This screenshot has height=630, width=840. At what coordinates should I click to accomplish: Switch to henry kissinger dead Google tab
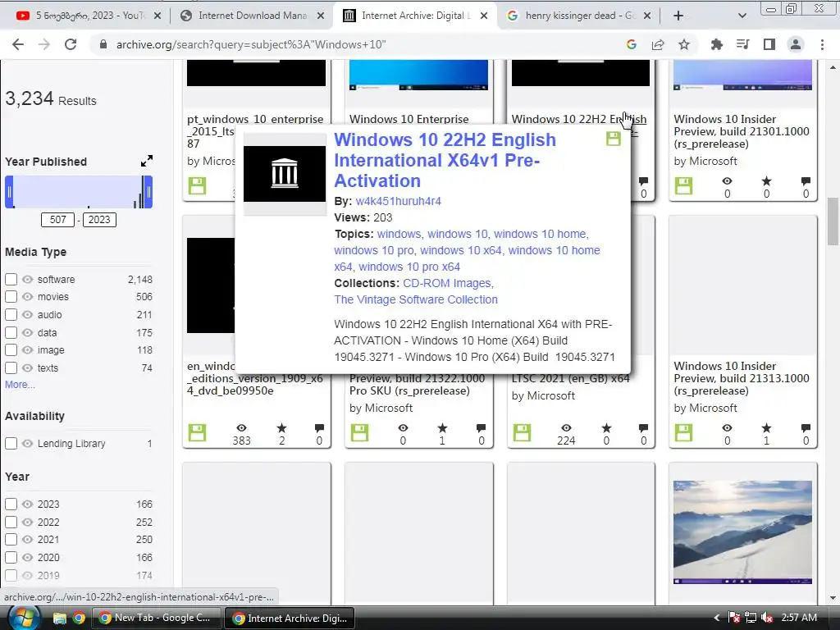[578, 16]
